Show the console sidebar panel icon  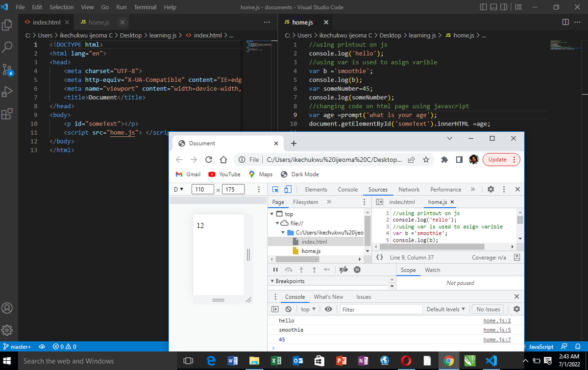coord(275,309)
